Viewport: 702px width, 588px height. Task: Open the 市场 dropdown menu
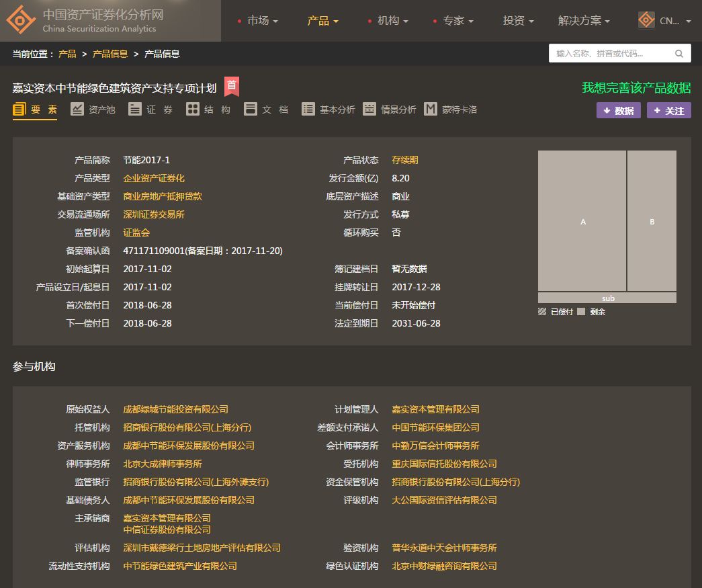(x=263, y=21)
